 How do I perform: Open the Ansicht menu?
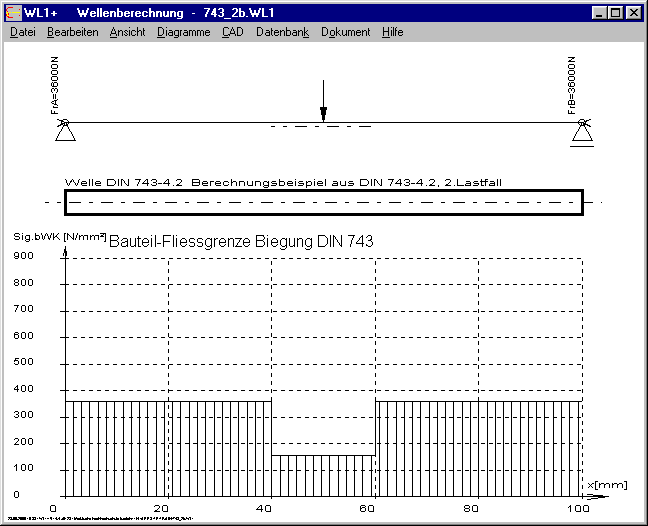click(x=127, y=32)
